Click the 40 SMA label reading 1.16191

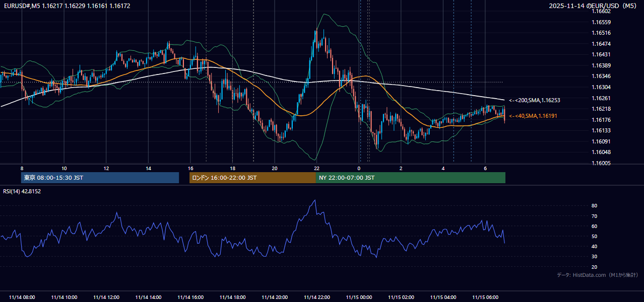[x=533, y=116]
